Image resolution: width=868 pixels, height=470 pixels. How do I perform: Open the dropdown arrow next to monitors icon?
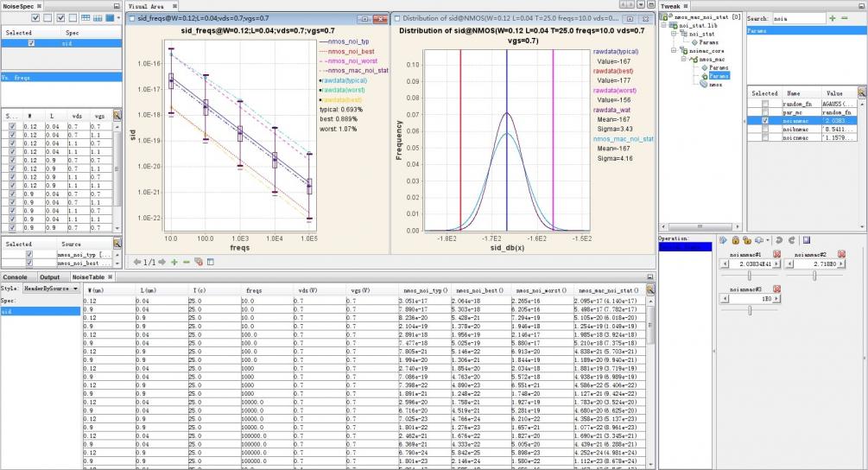[x=768, y=240]
